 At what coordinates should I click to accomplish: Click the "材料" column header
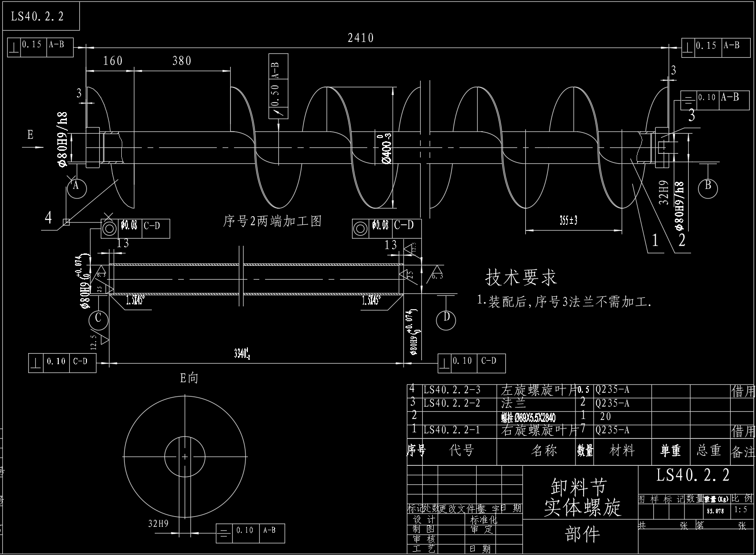(x=622, y=450)
